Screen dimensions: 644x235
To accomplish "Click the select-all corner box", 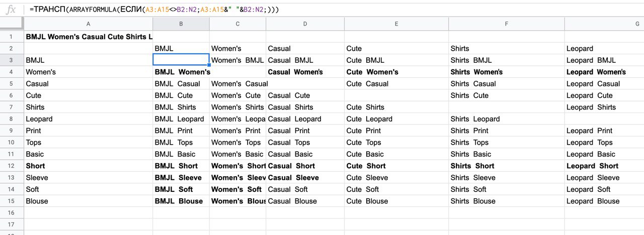I will point(12,24).
